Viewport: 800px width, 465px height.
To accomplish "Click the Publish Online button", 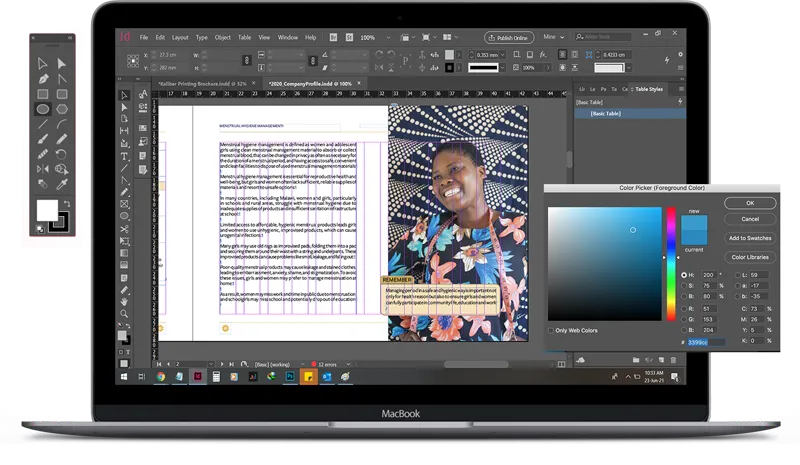I will click(x=507, y=37).
